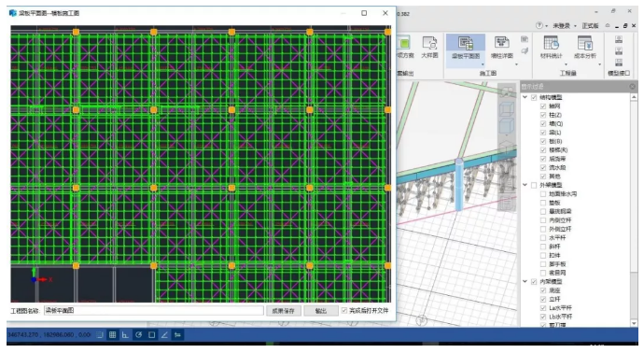The height and width of the screenshot is (353, 644).
Task: Uncheck the 轴网 checkbox
Action: pyautogui.click(x=543, y=106)
